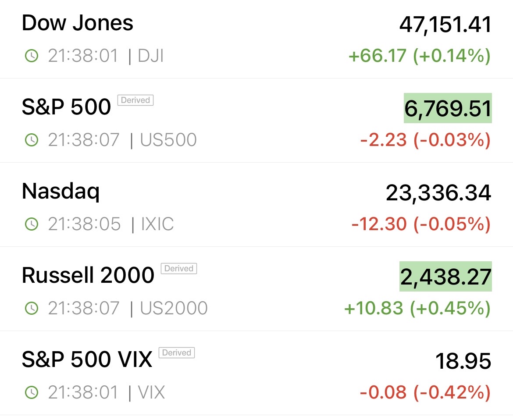Click the Derived badge next to S&P 500
Image resolution: width=513 pixels, height=420 pixels.
(135, 100)
